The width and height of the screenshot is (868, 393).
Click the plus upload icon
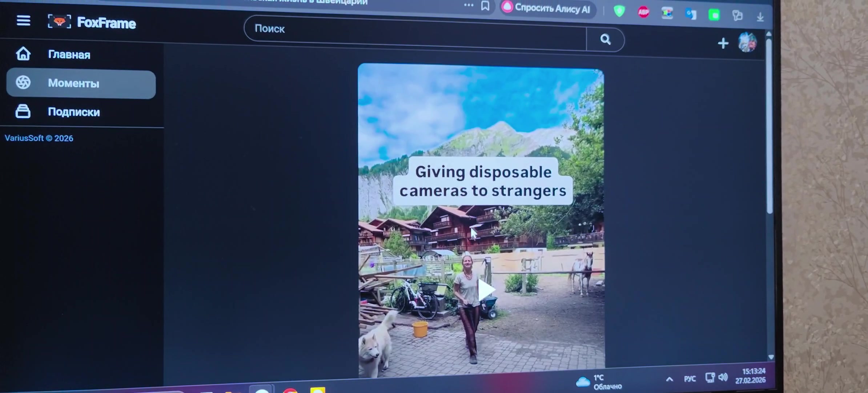click(723, 43)
